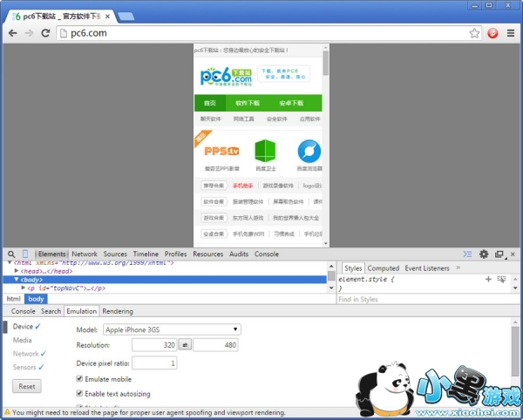Image resolution: width=523 pixels, height=420 pixels.
Task: Click the DevTools inspect element magnifier
Action: (x=11, y=254)
